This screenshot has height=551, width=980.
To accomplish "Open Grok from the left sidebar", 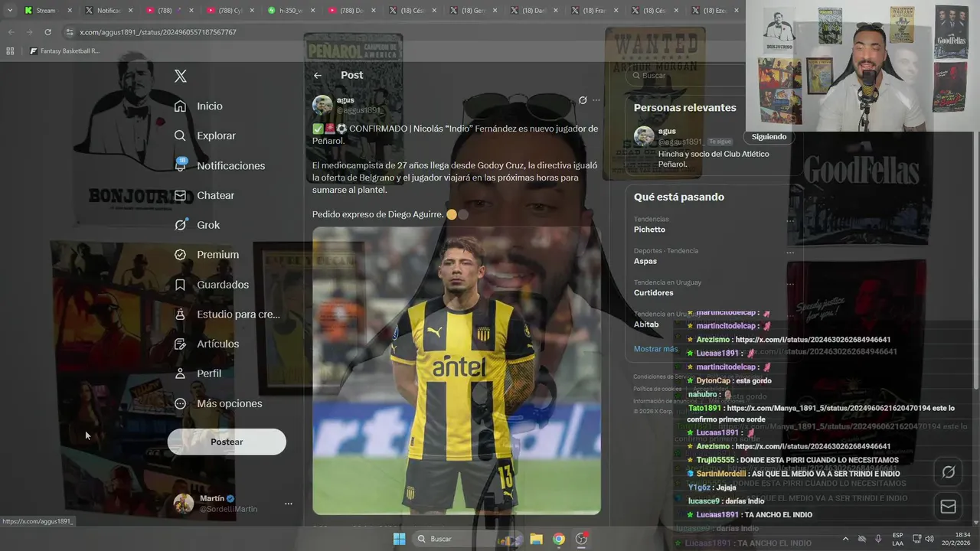I will click(x=197, y=225).
